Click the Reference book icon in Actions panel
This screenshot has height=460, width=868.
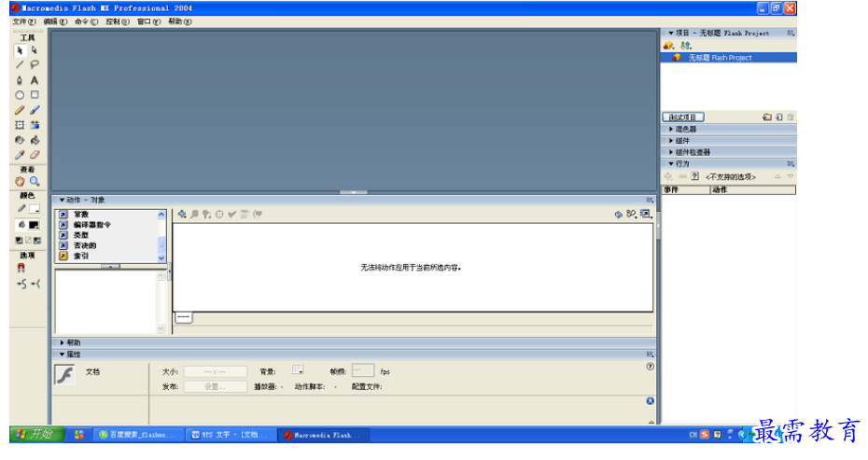619,215
